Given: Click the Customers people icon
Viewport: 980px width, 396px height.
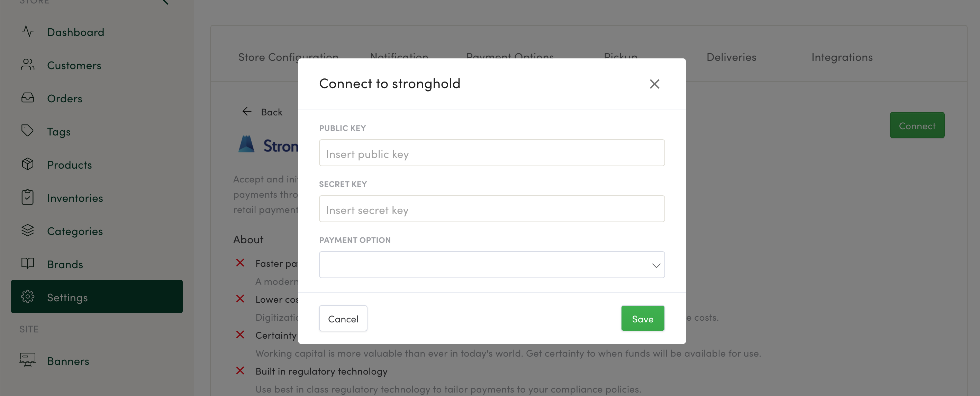Looking at the screenshot, I should point(27,65).
